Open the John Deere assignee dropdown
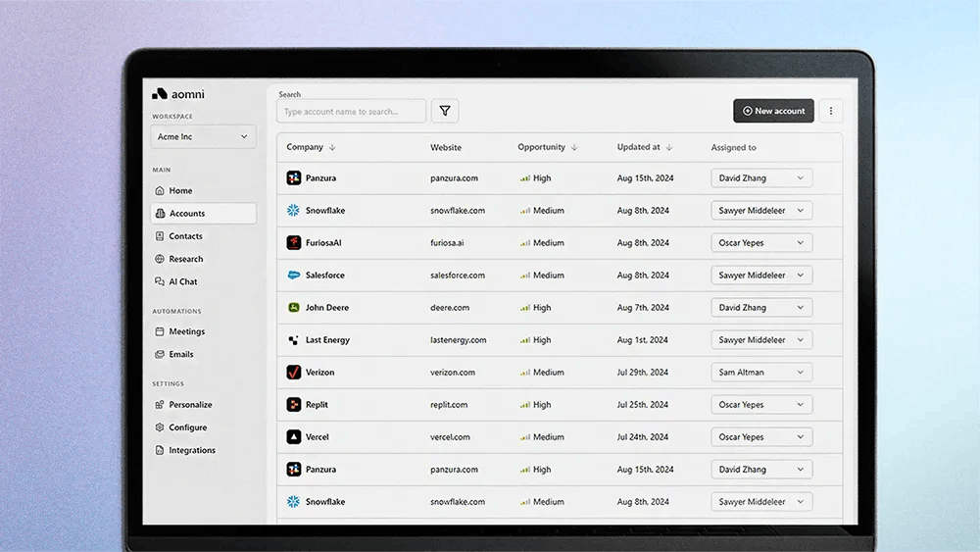The image size is (980, 552). tap(761, 308)
